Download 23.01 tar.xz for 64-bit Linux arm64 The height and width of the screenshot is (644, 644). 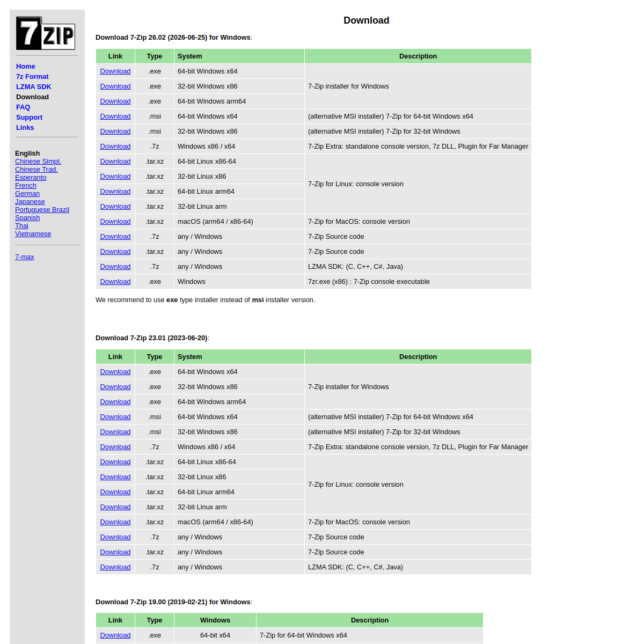point(115,492)
